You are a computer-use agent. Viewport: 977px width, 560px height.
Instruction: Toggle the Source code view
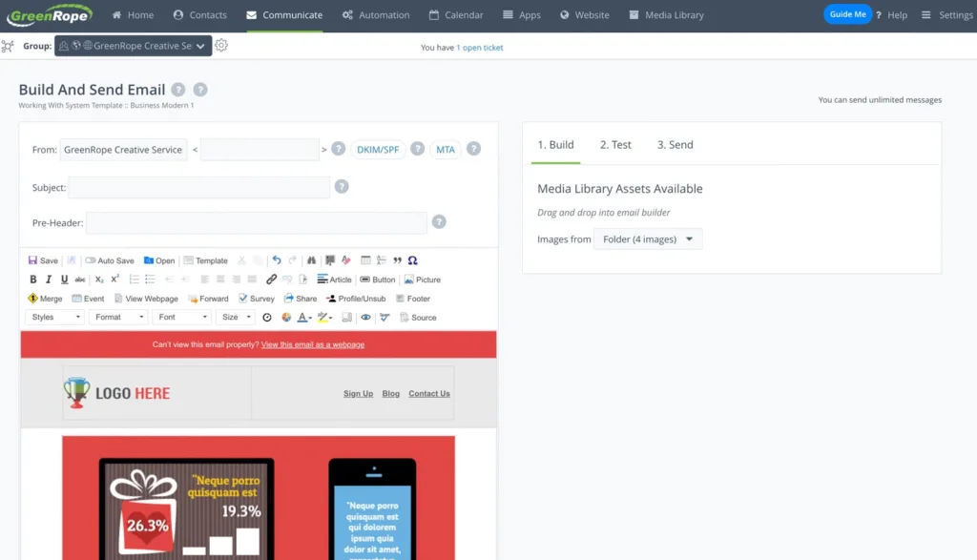point(418,318)
